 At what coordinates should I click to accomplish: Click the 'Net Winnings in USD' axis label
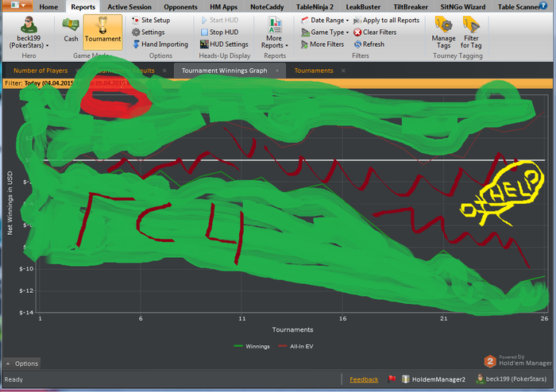point(10,203)
